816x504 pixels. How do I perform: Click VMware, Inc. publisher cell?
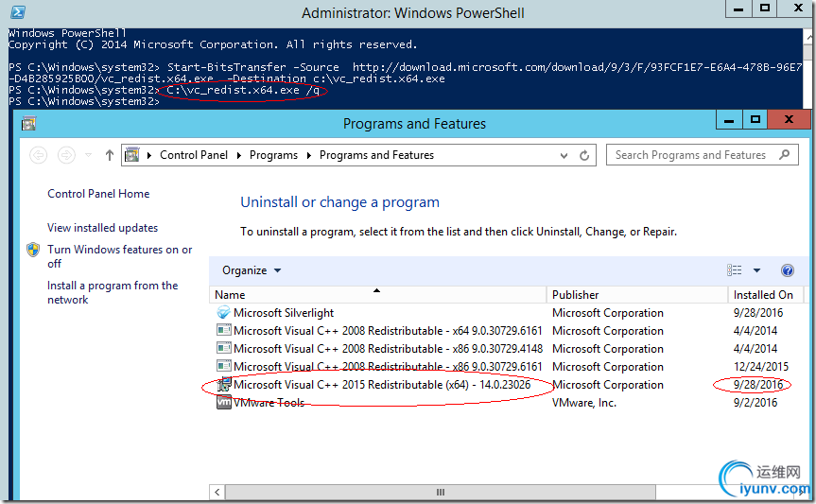tap(584, 403)
